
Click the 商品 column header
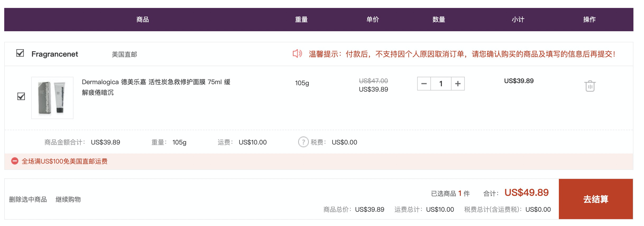(143, 20)
